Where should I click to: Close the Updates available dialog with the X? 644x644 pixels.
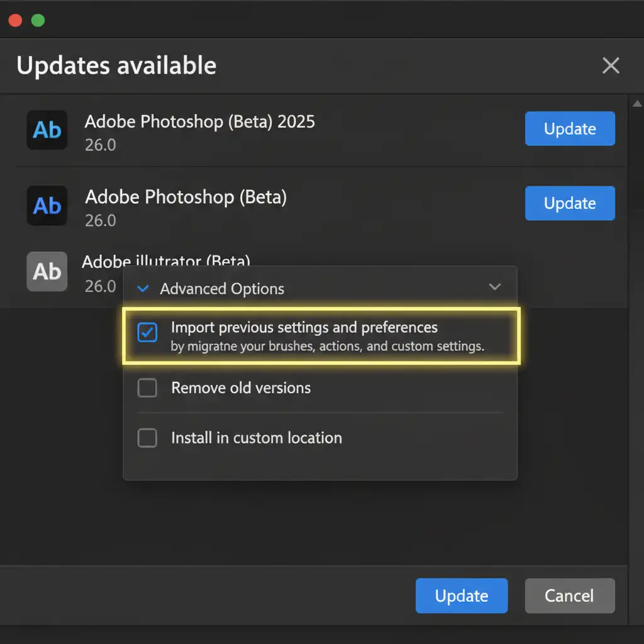coord(611,65)
